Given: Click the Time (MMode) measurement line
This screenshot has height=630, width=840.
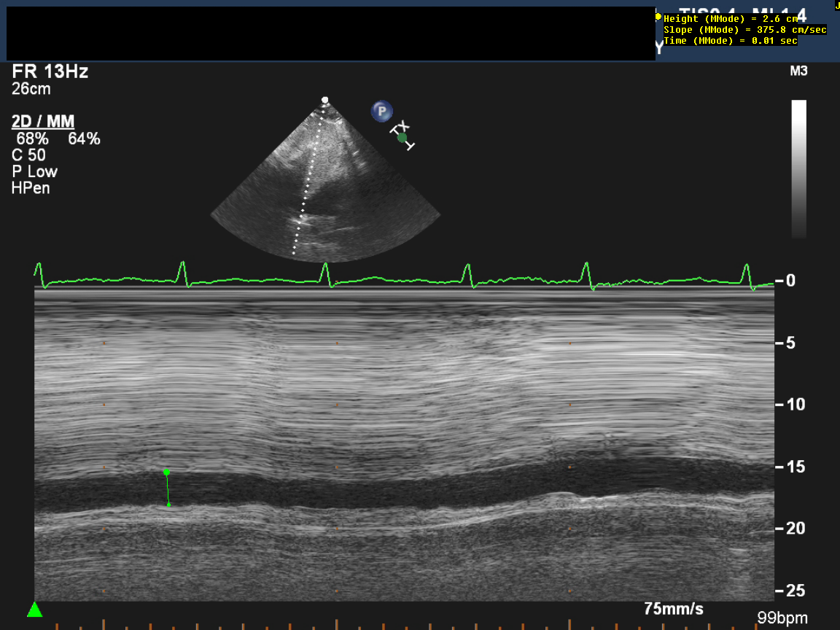Looking at the screenshot, I should pos(730,41).
